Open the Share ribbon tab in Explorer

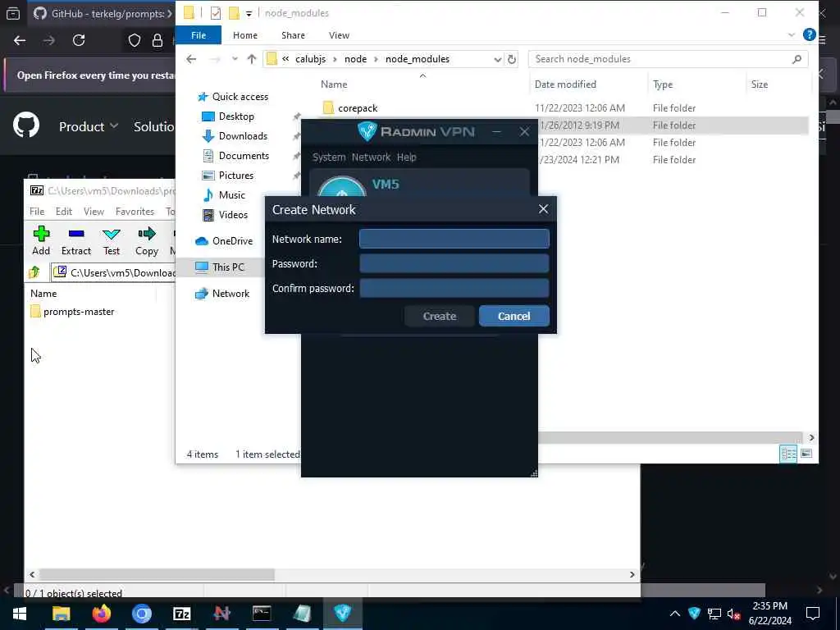click(x=293, y=34)
